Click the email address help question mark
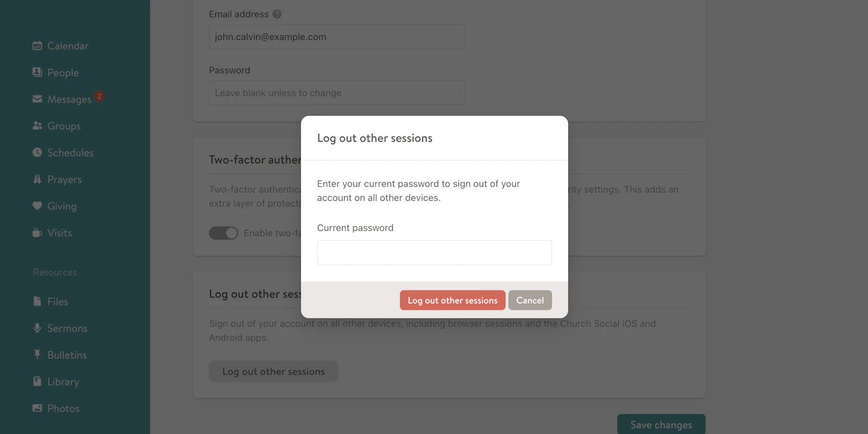This screenshot has width=868, height=434. (x=277, y=14)
